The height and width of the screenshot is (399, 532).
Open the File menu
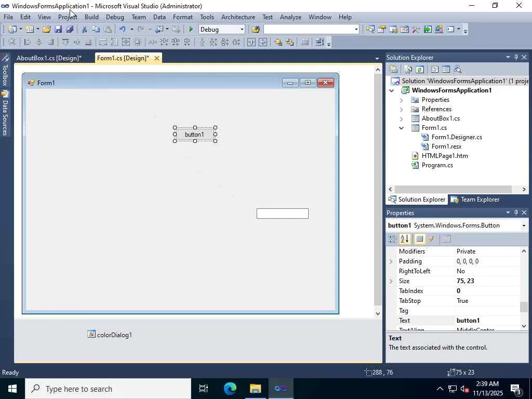pyautogui.click(x=8, y=17)
